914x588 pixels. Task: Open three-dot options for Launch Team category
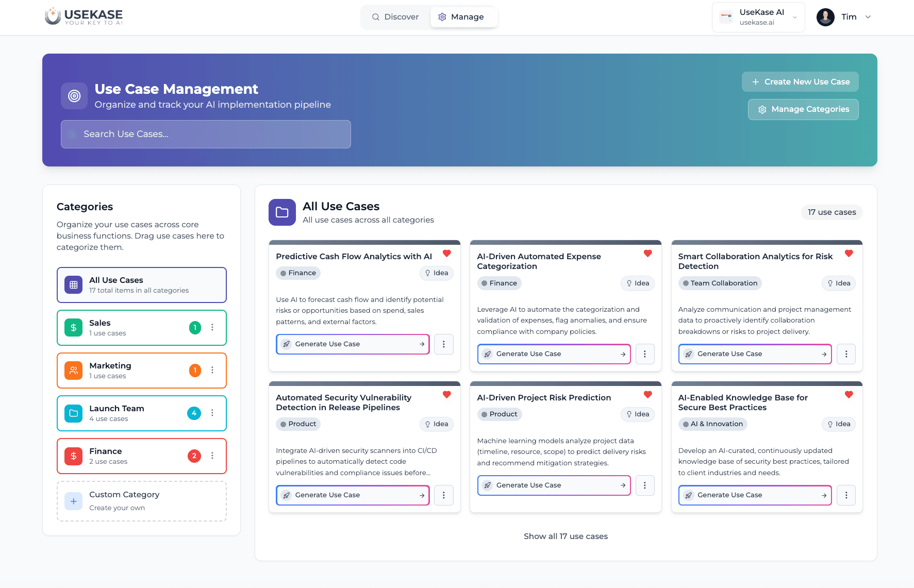[212, 413]
